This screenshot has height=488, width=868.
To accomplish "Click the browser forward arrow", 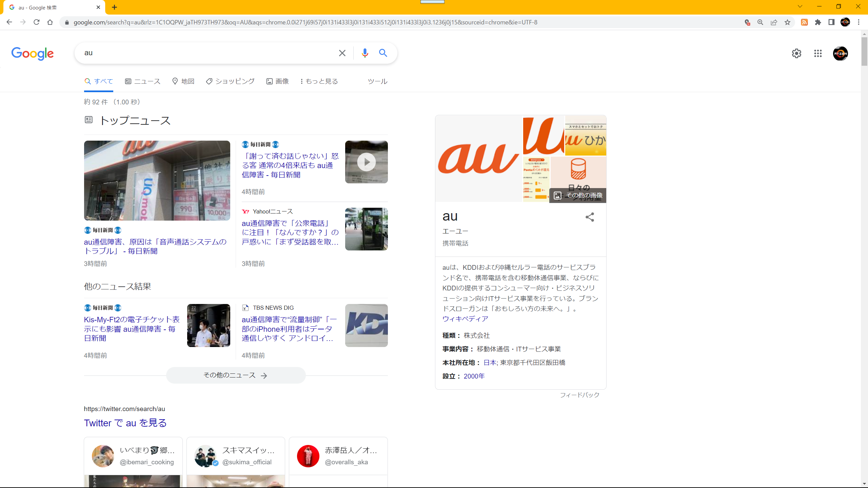I will click(23, 22).
